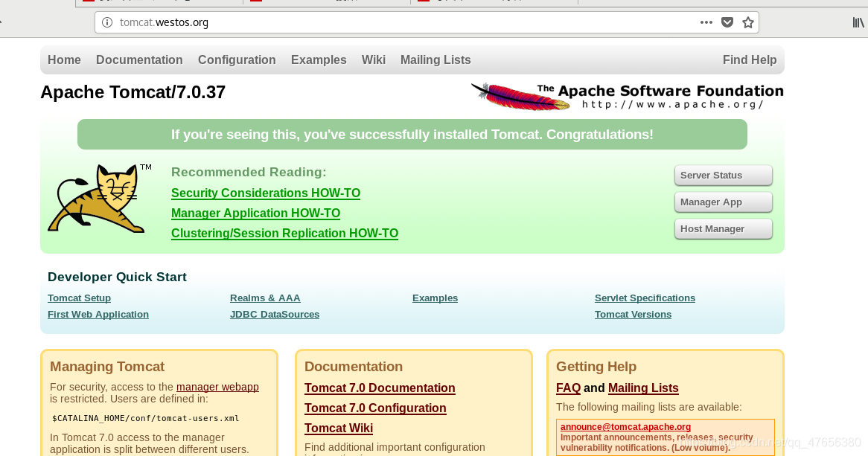Open the Servlet Specifications link
The image size is (868, 456).
(645, 298)
